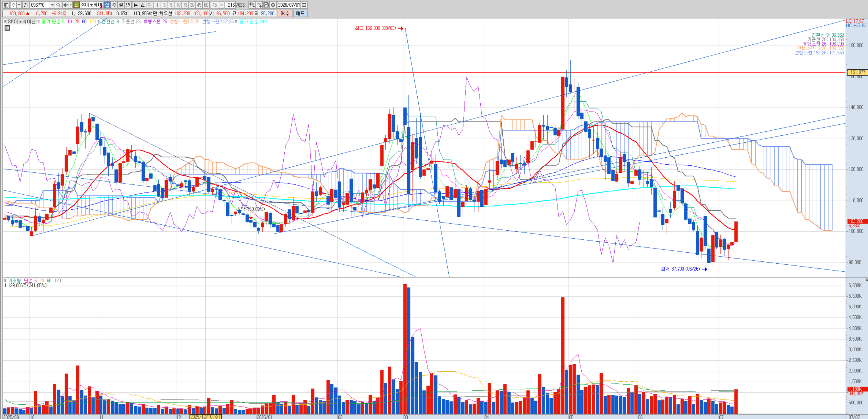Screen dimensions: 868x419
Task: Select the 일 daily chart period
Action: (107, 5)
